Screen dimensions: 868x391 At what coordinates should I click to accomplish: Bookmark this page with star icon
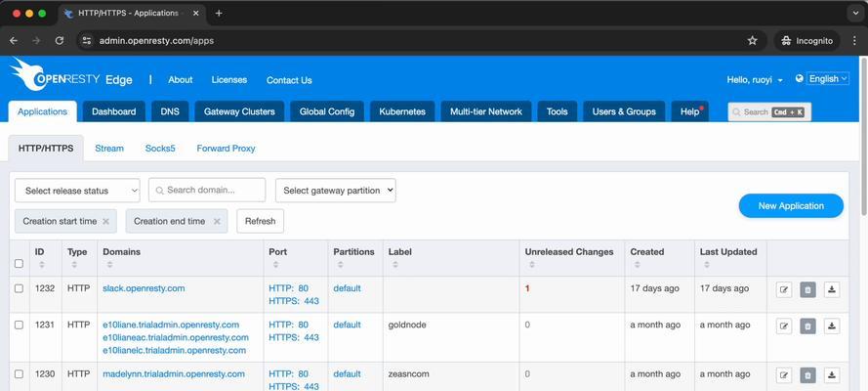click(752, 40)
